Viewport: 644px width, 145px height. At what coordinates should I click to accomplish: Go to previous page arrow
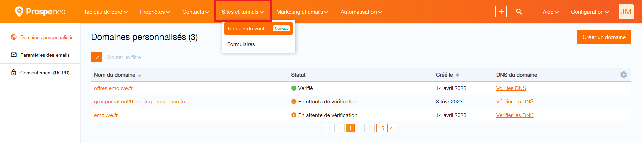click(x=340, y=128)
